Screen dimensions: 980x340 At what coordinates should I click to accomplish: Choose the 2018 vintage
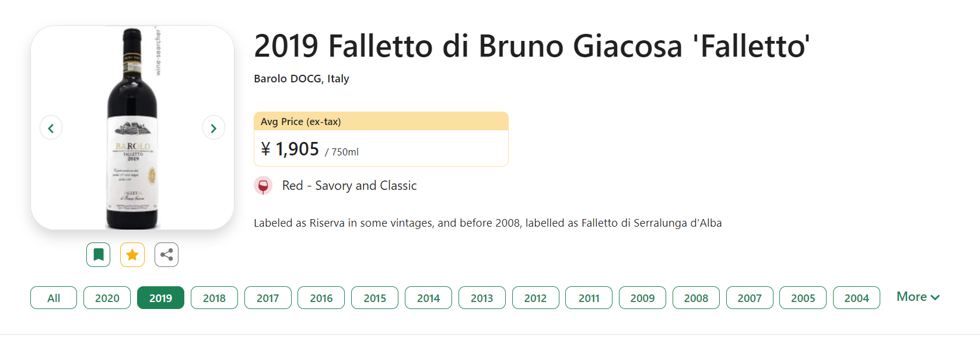click(214, 298)
